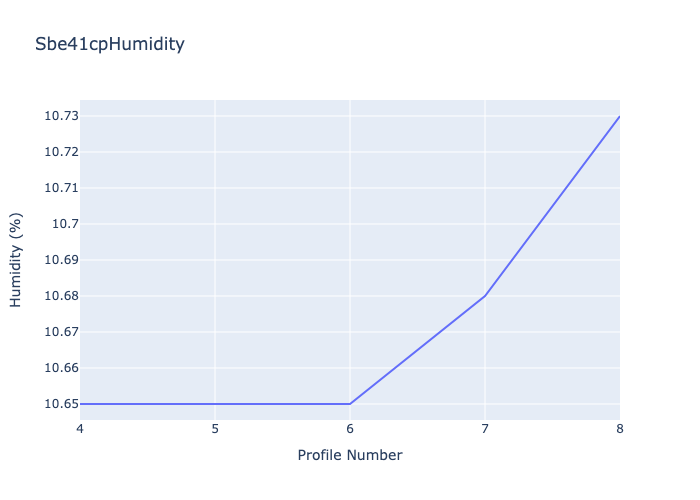Image resolution: width=700 pixels, height=500 pixels.
Task: Click the Sbe41cpHumidity chart title
Action: coord(110,44)
